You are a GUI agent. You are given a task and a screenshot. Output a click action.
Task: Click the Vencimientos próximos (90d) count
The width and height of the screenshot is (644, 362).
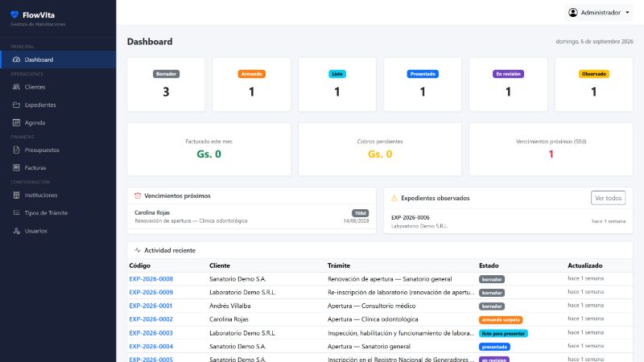551,154
